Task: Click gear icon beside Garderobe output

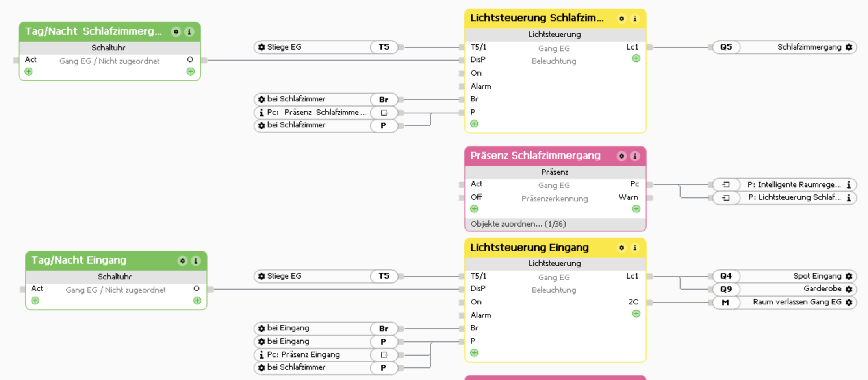Action: tap(849, 289)
